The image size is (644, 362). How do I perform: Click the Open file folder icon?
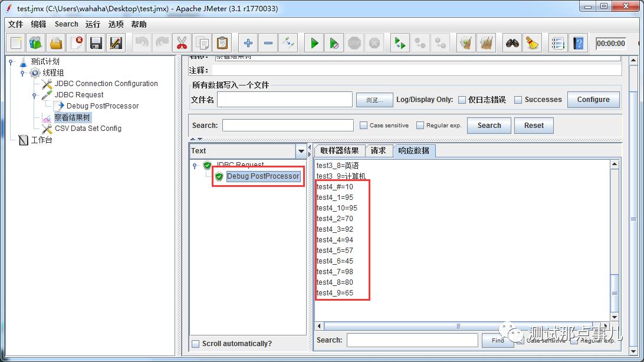point(56,42)
